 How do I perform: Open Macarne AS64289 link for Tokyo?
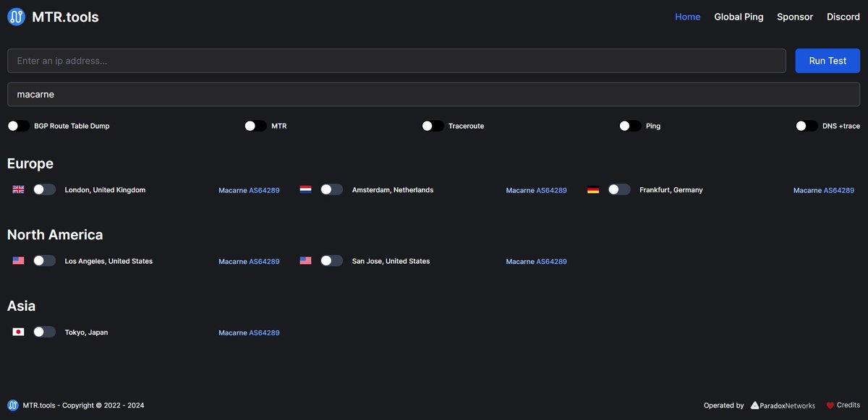pos(249,333)
